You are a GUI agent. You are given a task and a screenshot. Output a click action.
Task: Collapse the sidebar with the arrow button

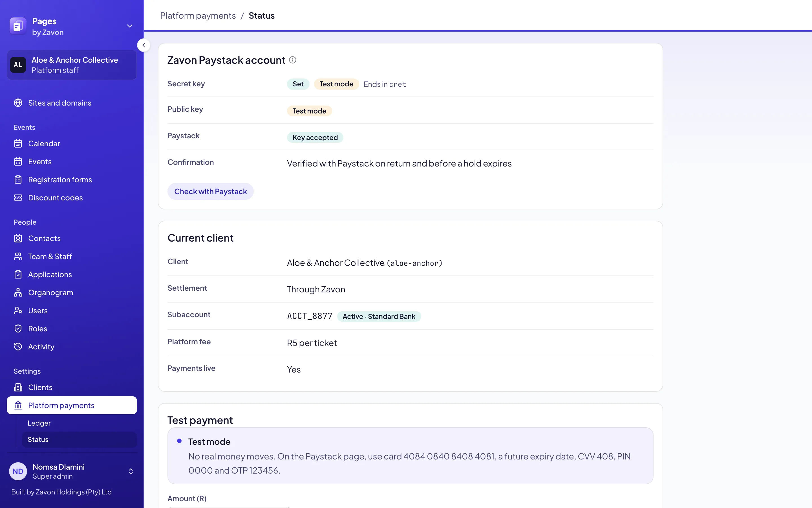coord(144,45)
